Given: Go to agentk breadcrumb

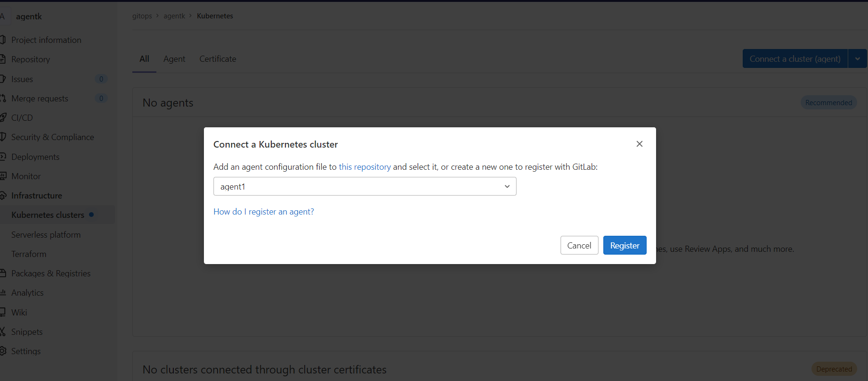Looking at the screenshot, I should (x=174, y=16).
